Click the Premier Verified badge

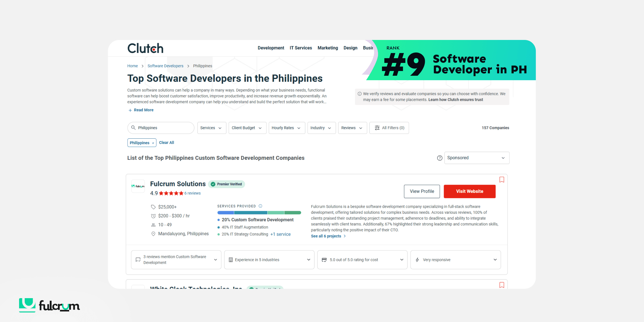(227, 184)
